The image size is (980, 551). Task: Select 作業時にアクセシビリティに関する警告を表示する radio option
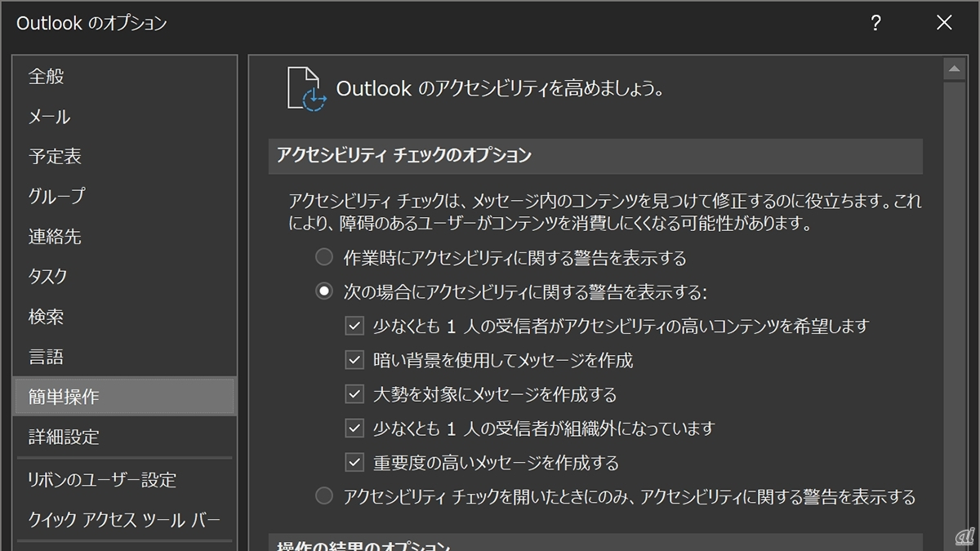click(x=324, y=258)
